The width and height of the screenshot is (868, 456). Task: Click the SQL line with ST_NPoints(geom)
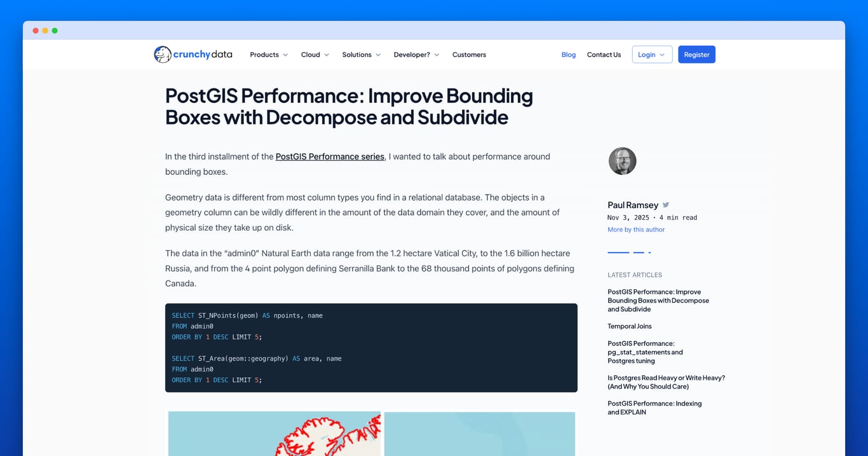pyautogui.click(x=247, y=315)
